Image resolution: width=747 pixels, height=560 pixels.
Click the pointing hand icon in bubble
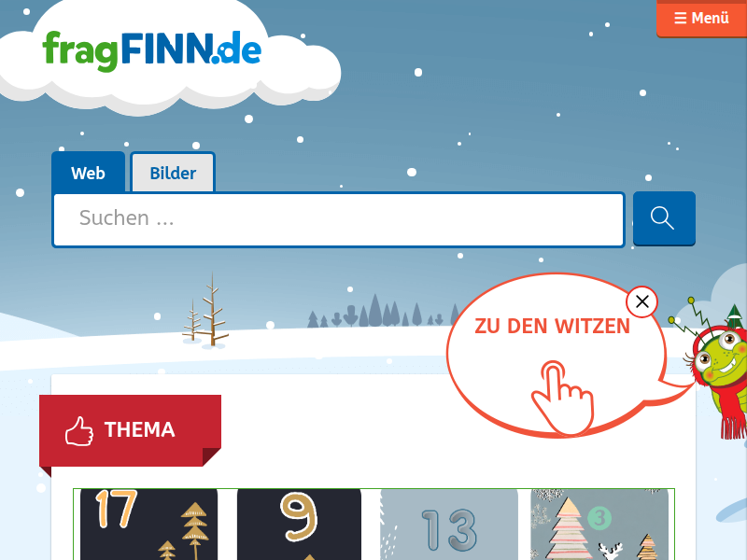point(563,398)
